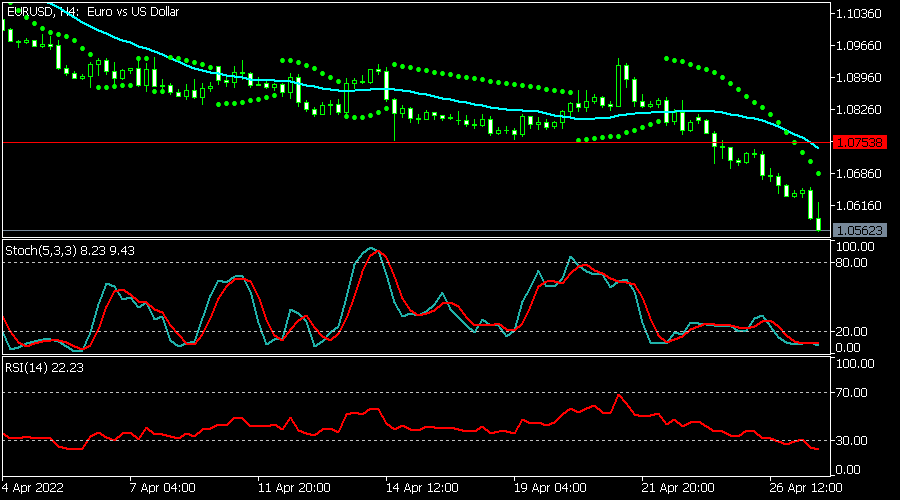Viewport: 900px width, 500px height.
Task: Select the red horizontal line at 1.07538
Action: (x=417, y=142)
